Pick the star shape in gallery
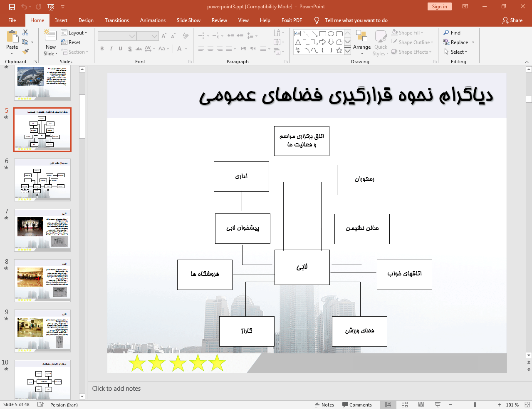532x409 pixels. click(x=339, y=50)
